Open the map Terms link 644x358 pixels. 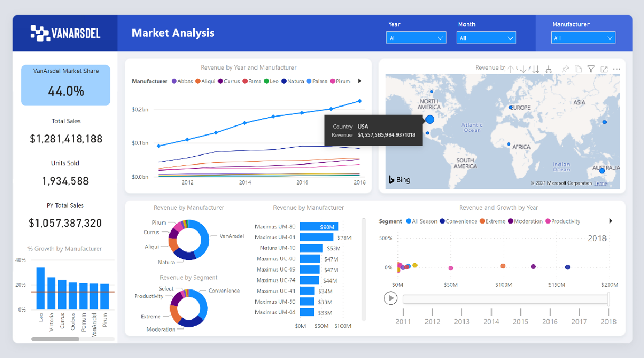[x=601, y=183]
